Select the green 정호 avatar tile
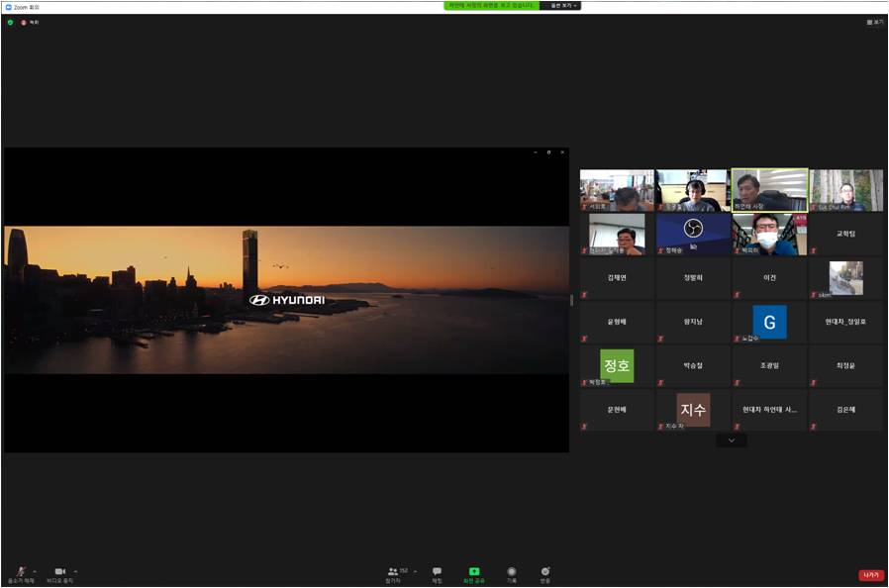 point(617,365)
